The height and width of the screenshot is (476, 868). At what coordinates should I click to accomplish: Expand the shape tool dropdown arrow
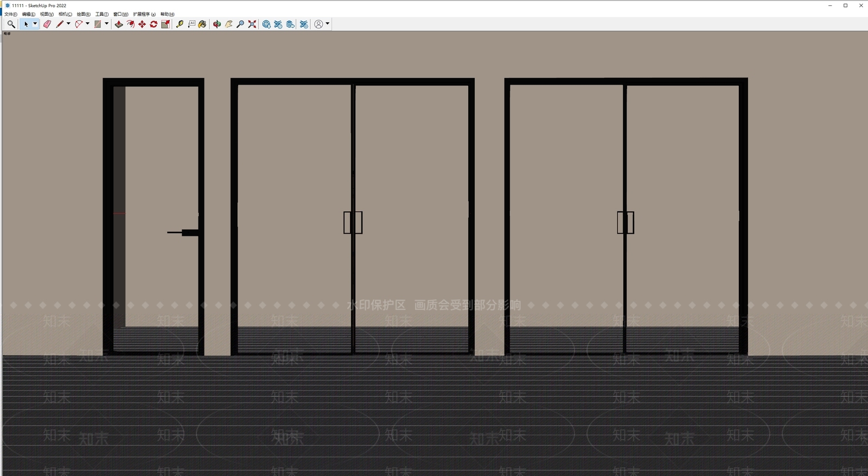point(106,24)
